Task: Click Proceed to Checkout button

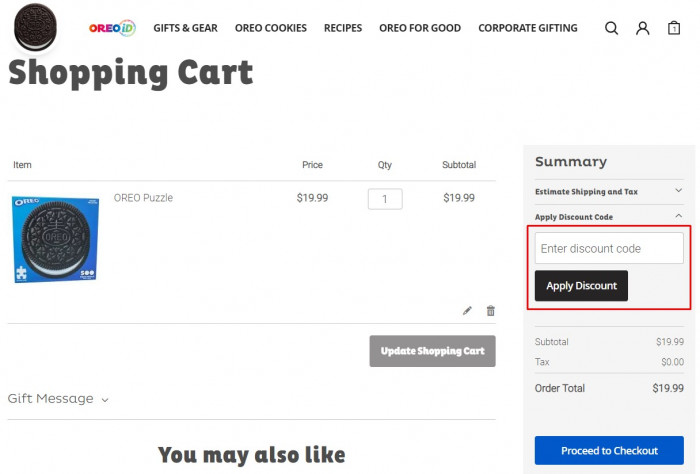Action: [609, 451]
